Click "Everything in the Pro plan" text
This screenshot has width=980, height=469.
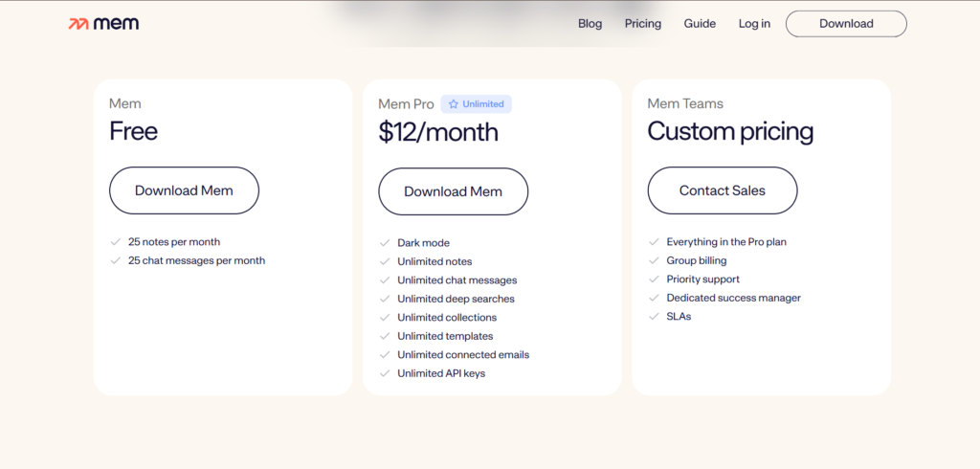726,242
